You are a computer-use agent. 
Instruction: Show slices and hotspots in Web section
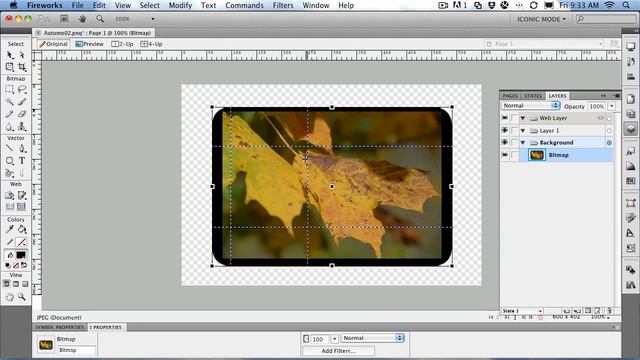pyautogui.click(x=22, y=207)
